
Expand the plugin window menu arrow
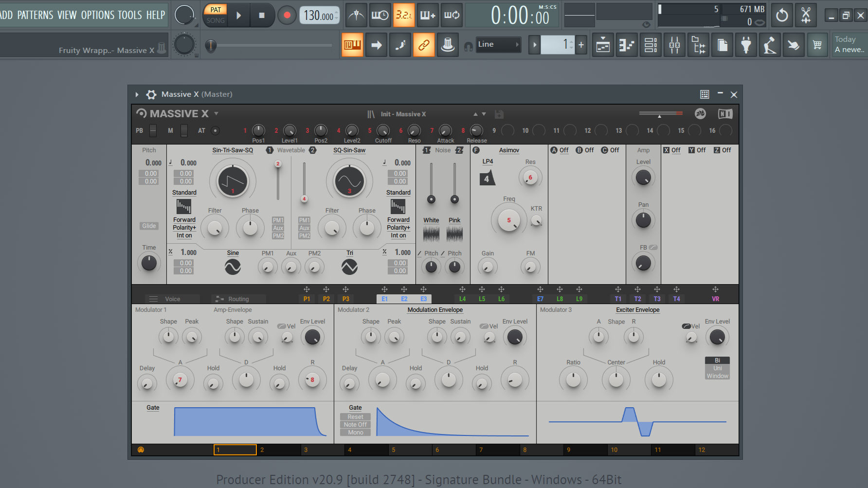coord(137,94)
